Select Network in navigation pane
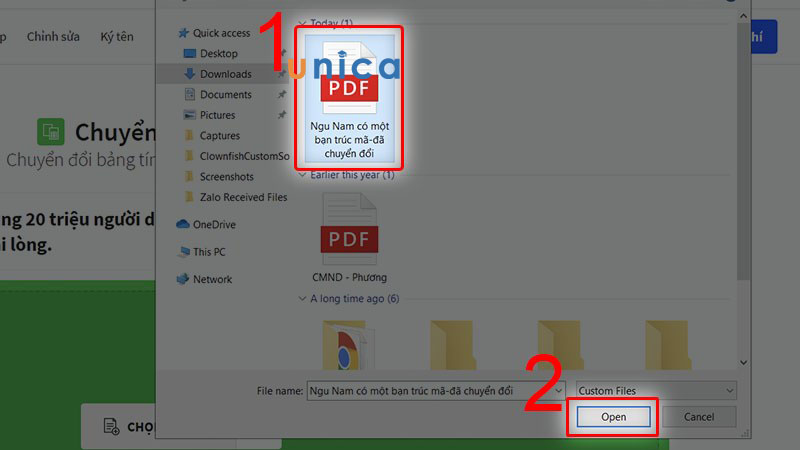 [212, 280]
